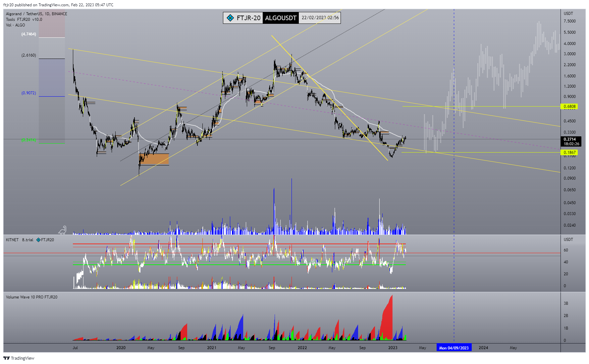Click the yellow 0.6808 price label
This screenshot has height=364, width=589.
click(569, 107)
